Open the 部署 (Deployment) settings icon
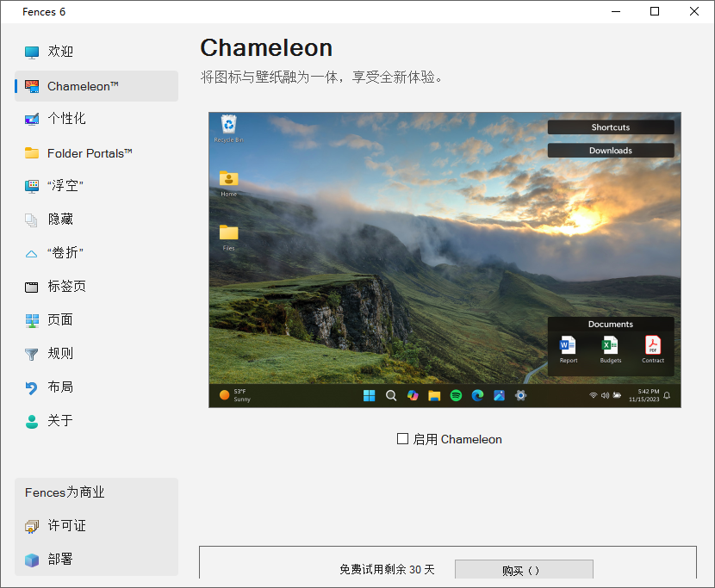 [30, 559]
